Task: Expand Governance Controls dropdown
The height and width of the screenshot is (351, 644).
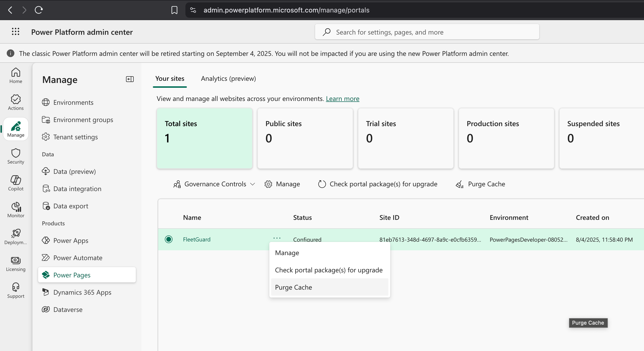Action: coord(214,184)
